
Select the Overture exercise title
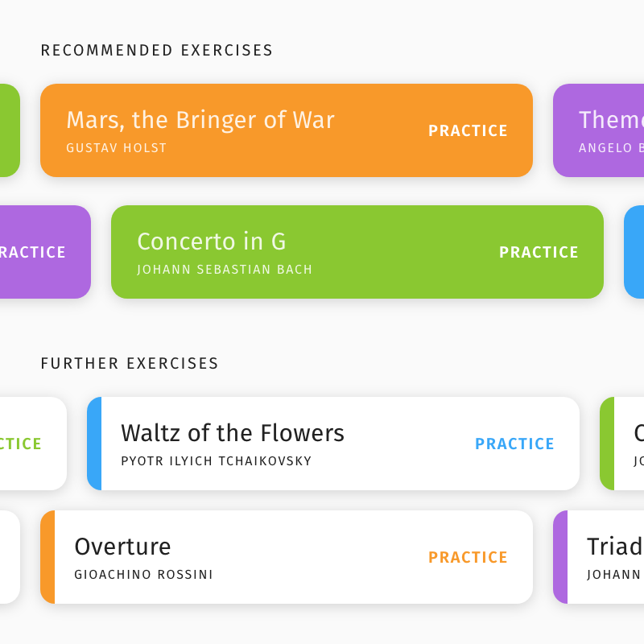tap(122, 547)
